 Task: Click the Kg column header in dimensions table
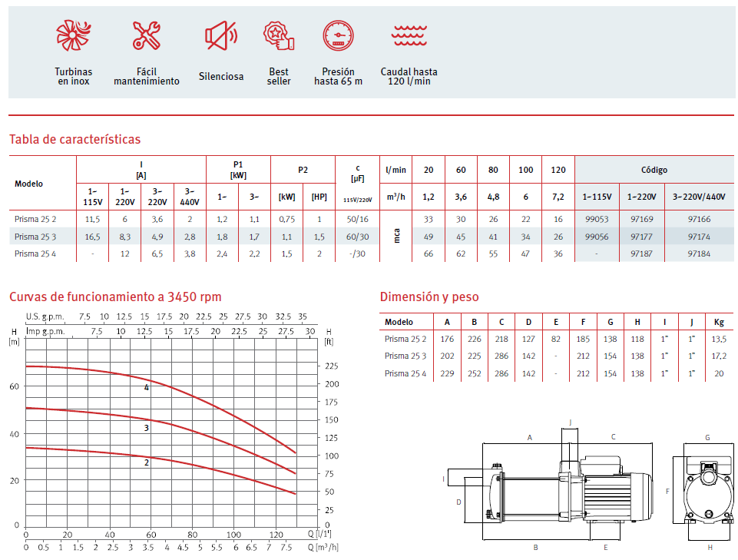pos(719,322)
